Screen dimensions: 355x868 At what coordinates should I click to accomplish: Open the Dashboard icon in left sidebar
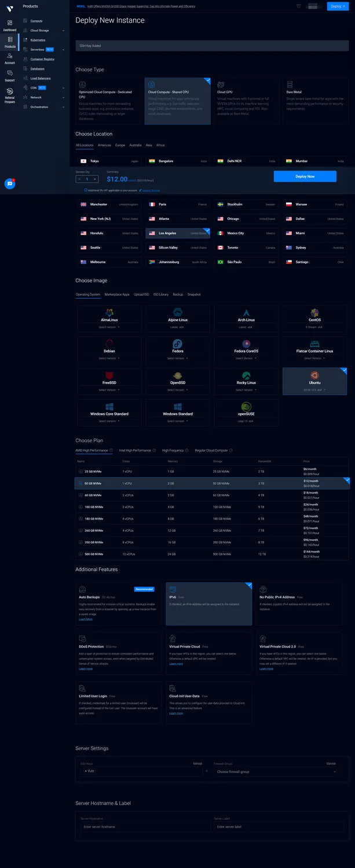(x=9, y=23)
